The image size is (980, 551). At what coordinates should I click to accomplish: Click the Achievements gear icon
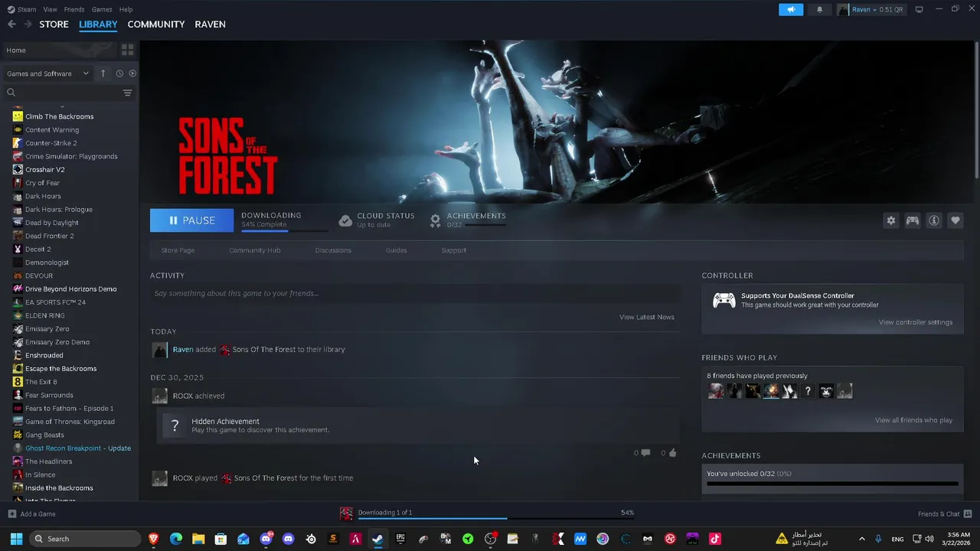click(x=435, y=220)
